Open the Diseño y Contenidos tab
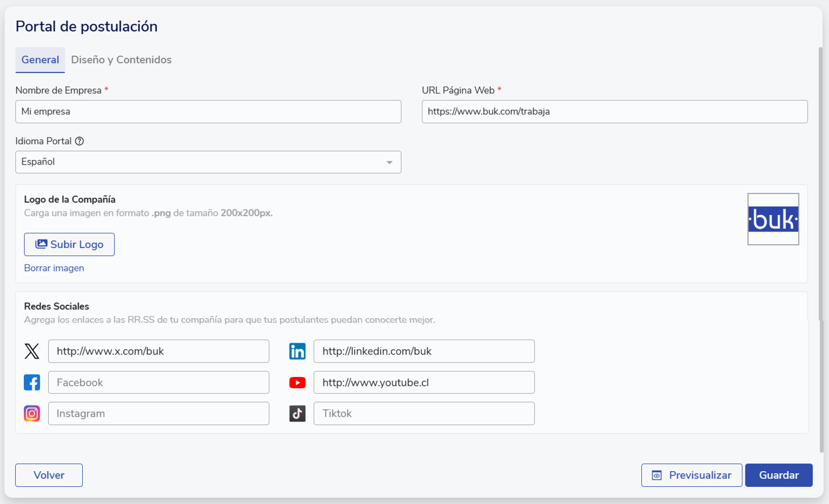Viewport: 829px width, 504px height. [x=121, y=60]
